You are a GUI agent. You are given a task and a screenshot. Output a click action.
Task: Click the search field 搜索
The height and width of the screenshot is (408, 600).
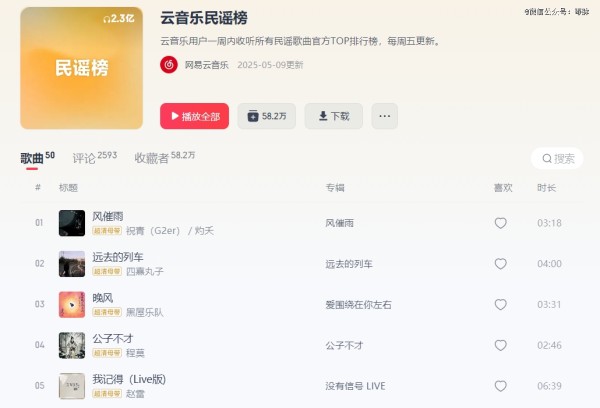pyautogui.click(x=557, y=158)
